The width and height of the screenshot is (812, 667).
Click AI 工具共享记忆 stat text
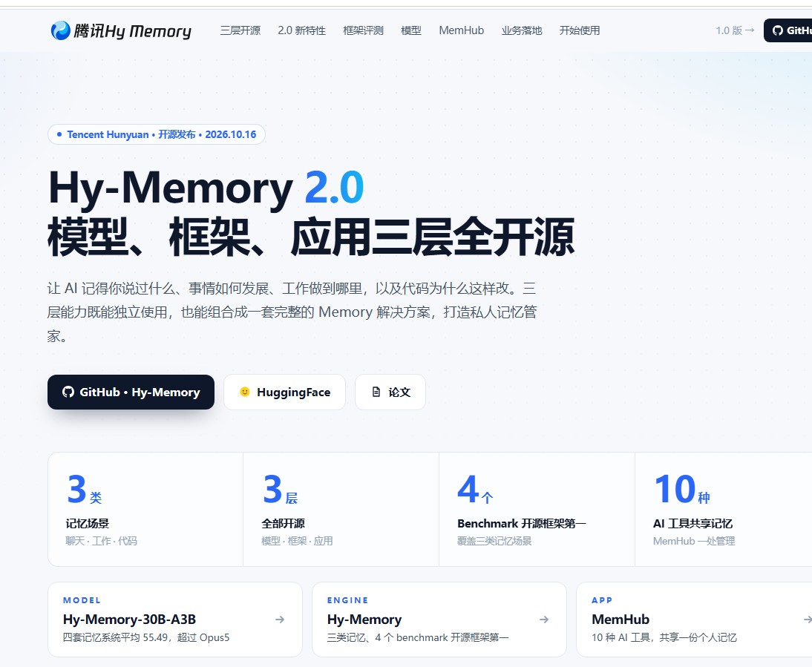coord(693,524)
